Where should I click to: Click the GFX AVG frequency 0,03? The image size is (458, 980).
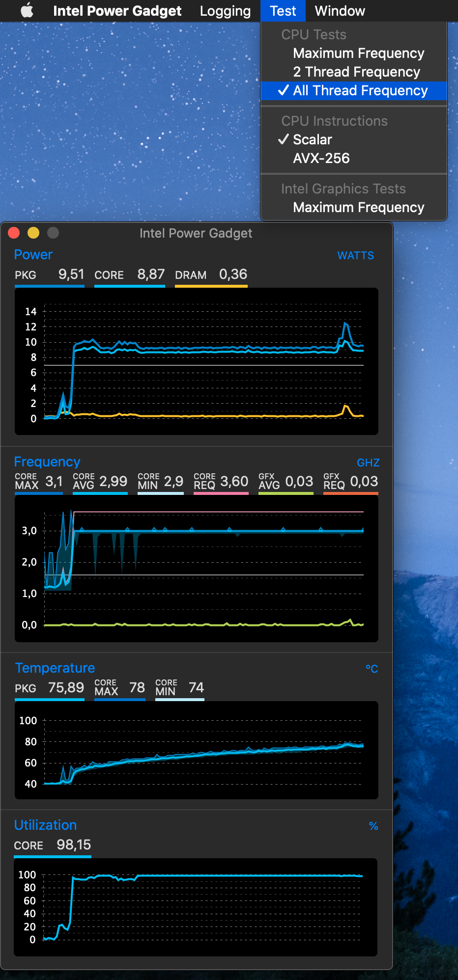(299, 481)
